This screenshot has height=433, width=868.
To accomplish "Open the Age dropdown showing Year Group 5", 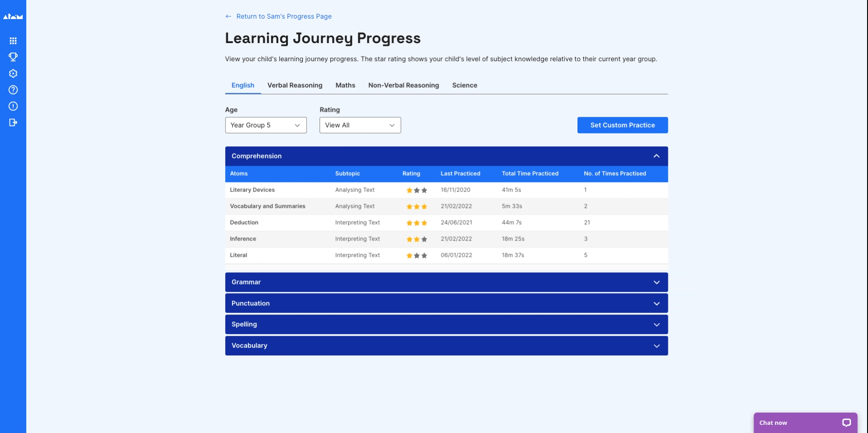I will click(x=266, y=125).
